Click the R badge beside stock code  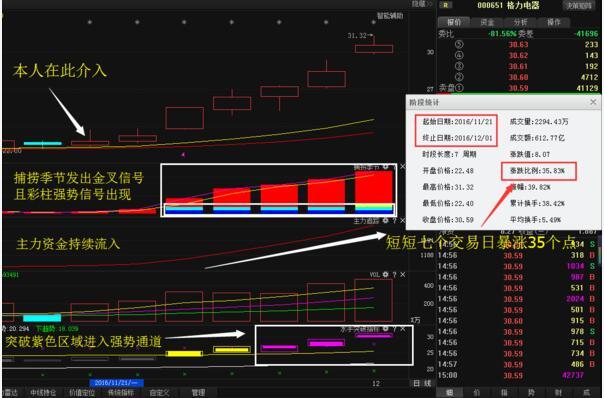pos(446,5)
